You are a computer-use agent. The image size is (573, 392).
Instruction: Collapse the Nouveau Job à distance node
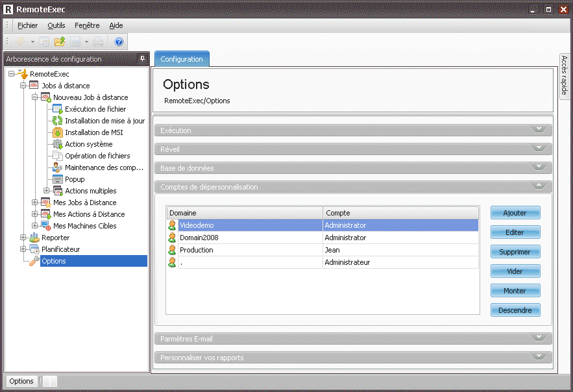[34, 97]
